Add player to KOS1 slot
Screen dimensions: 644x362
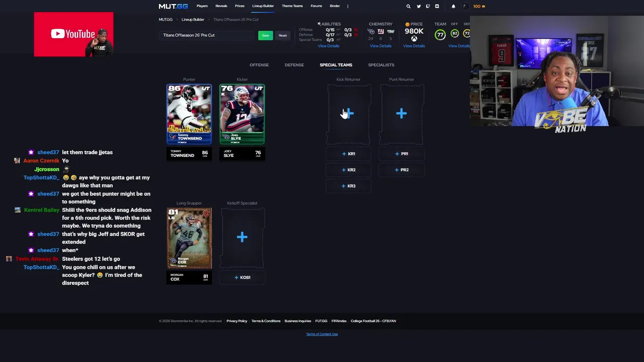pos(242,278)
